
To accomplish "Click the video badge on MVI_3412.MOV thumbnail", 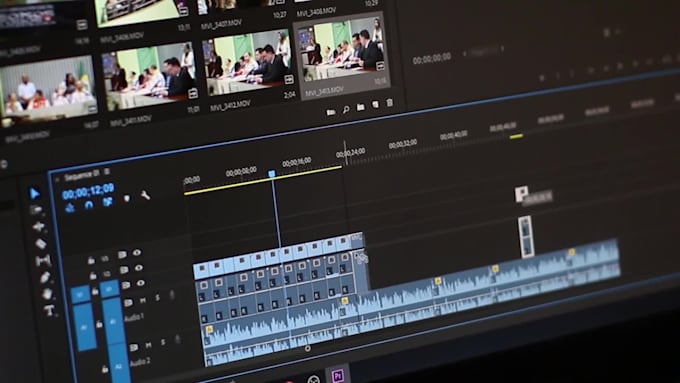I will [x=289, y=79].
